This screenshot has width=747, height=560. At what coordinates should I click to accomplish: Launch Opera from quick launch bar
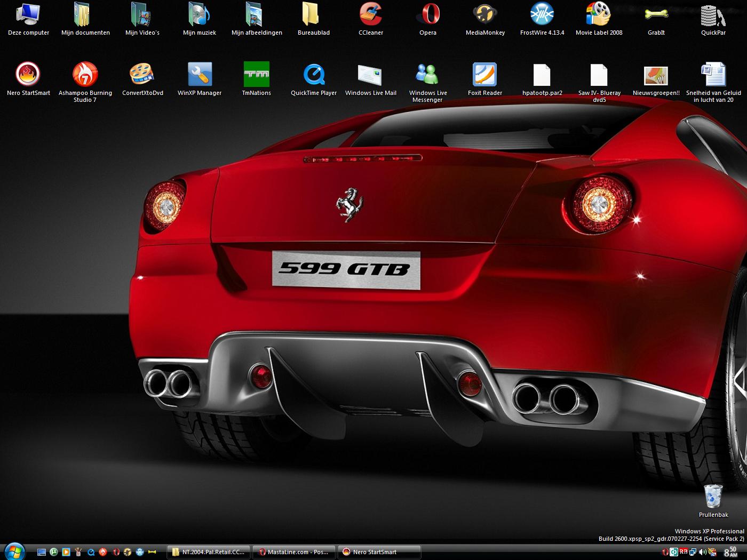(116, 552)
